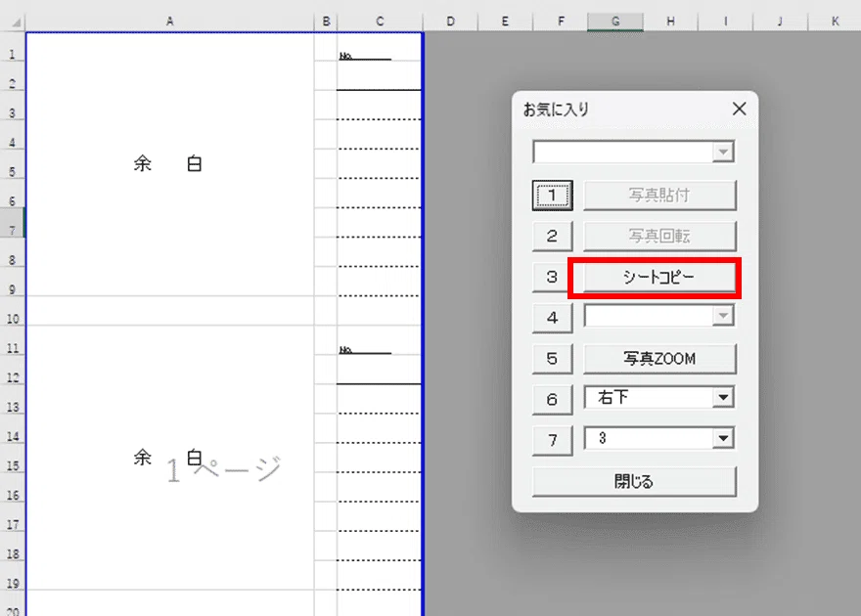861x616 pixels.
Task: Click the 右下 combo box text
Action: pyautogui.click(x=612, y=397)
